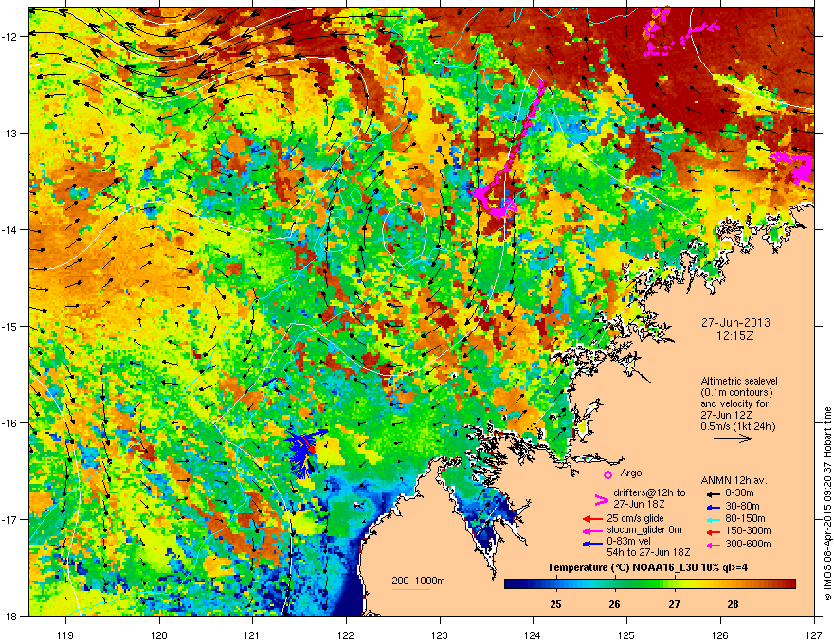The height and width of the screenshot is (644, 834).
Task: Click the dark red end of temperature colorbar
Action: point(789,584)
